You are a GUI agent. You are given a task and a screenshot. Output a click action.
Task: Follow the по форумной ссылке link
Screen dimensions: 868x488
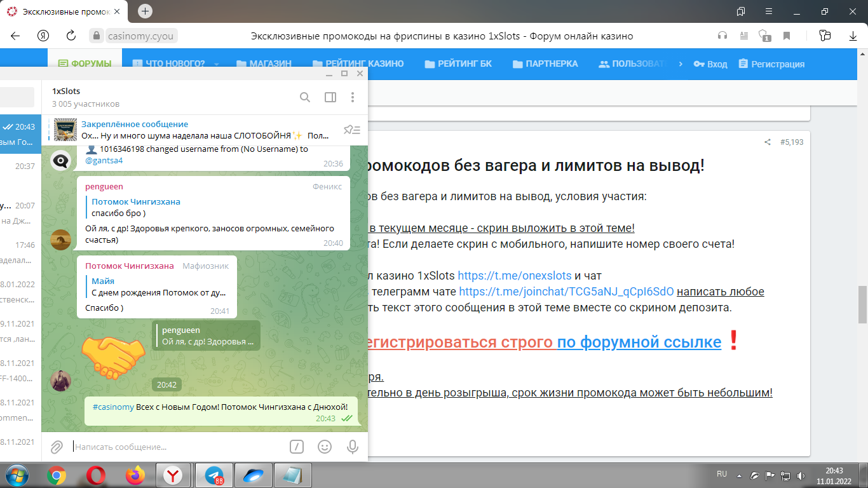[639, 342]
